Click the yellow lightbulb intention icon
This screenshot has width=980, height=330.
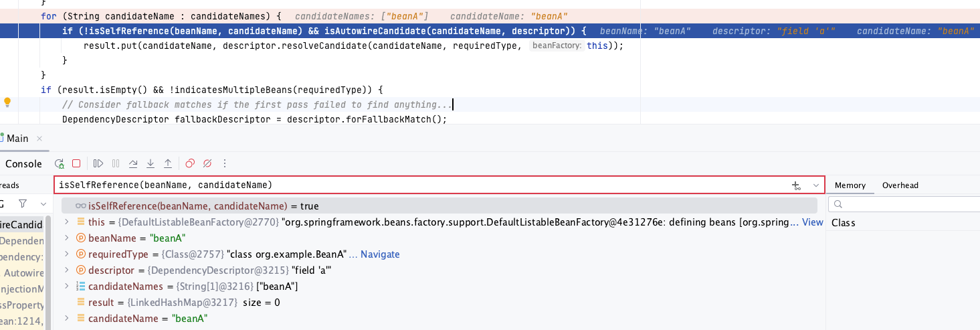pos(7,102)
